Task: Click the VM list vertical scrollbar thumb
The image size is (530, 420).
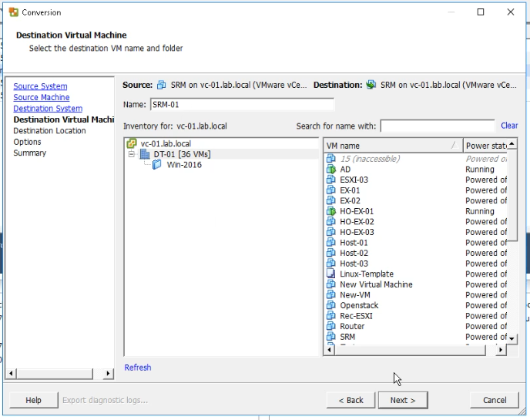Action: click(x=512, y=195)
